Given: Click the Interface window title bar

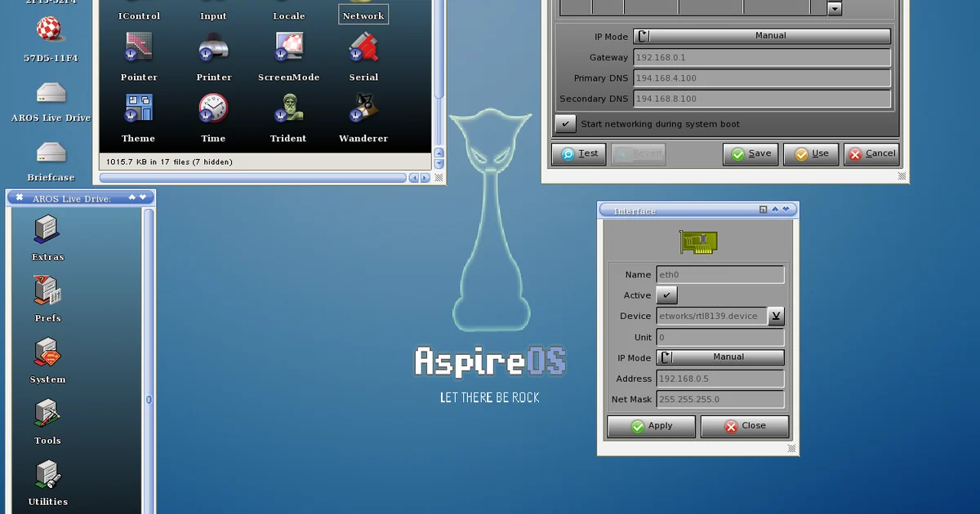Looking at the screenshot, I should point(698,210).
